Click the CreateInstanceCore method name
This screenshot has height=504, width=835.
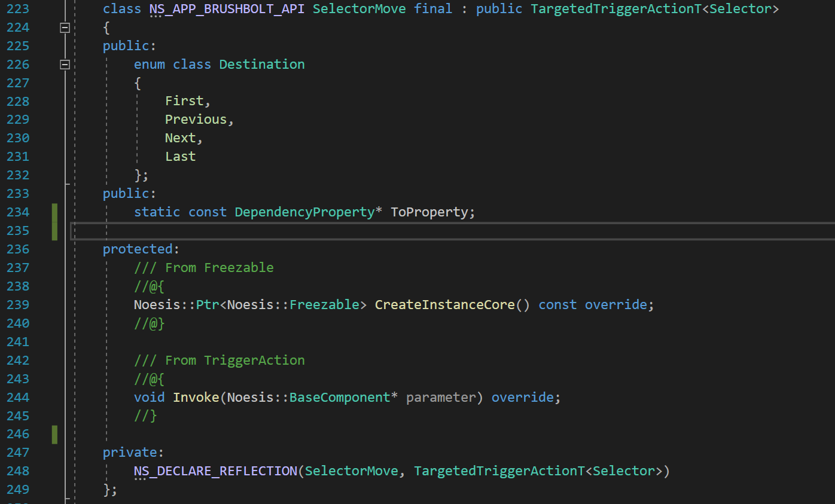(x=444, y=305)
